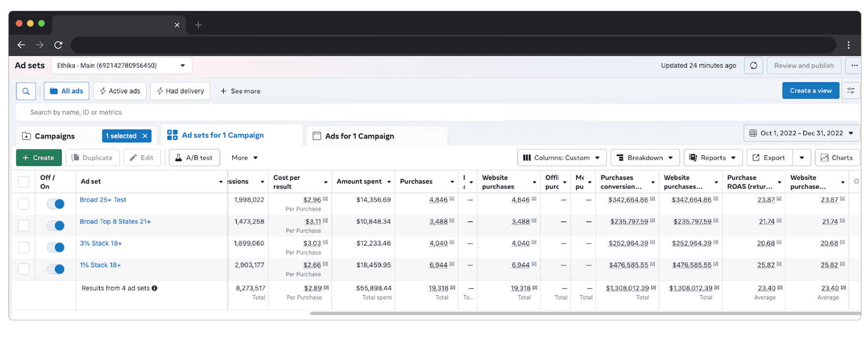This screenshot has width=868, height=337.
Task: Click the magnifying glass search icon
Action: 26,91
